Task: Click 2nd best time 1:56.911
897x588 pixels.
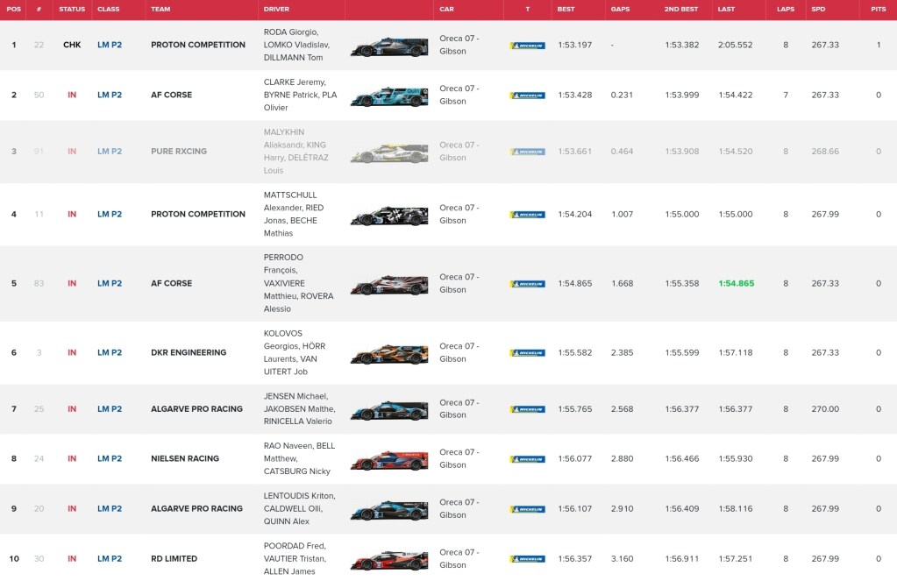Action: tap(682, 559)
